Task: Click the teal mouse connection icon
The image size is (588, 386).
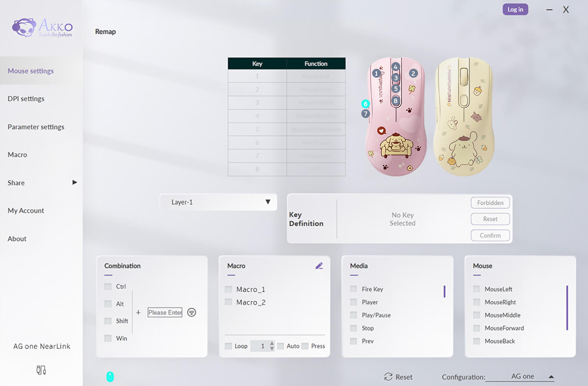Action: pyautogui.click(x=110, y=376)
